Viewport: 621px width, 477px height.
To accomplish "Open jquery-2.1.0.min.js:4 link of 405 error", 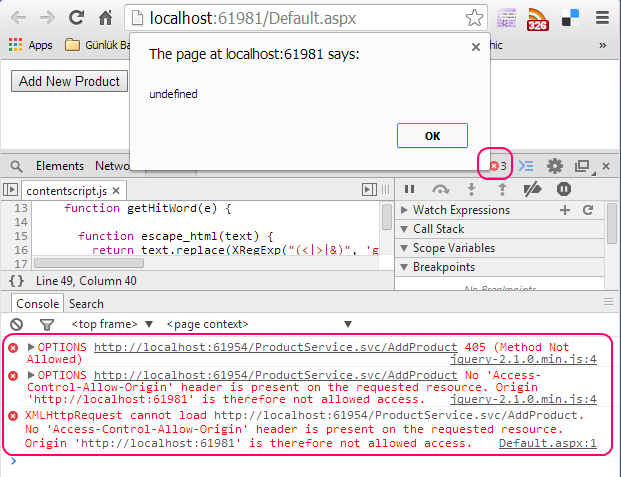I will click(523, 359).
